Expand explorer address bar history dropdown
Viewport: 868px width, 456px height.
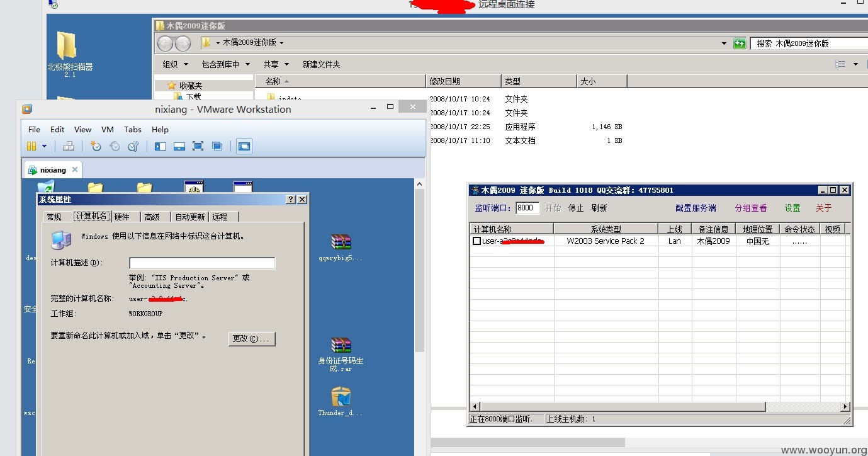click(724, 43)
